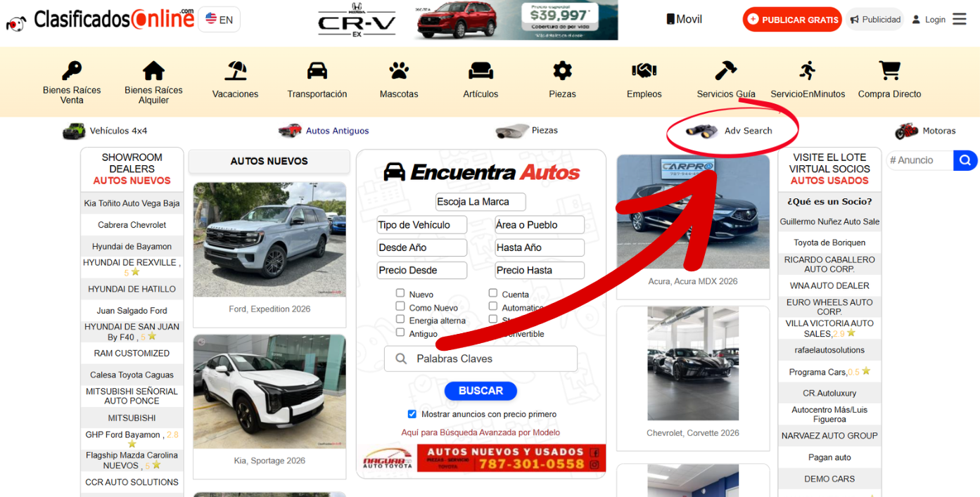Go to Mascotas paw icon
This screenshot has height=497, width=980.
click(399, 70)
